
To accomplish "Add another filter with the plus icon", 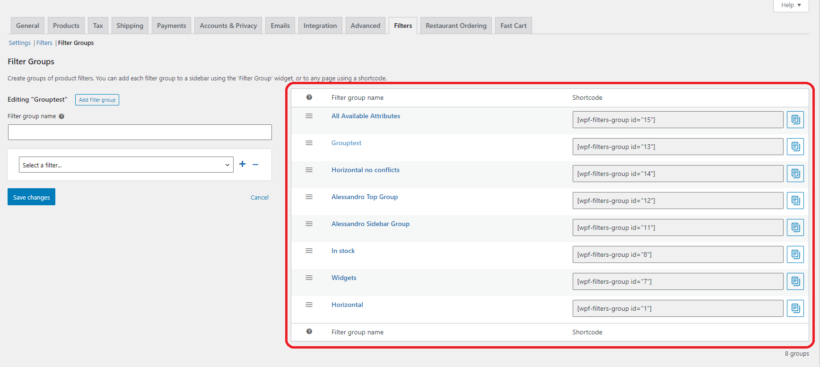I will point(242,164).
